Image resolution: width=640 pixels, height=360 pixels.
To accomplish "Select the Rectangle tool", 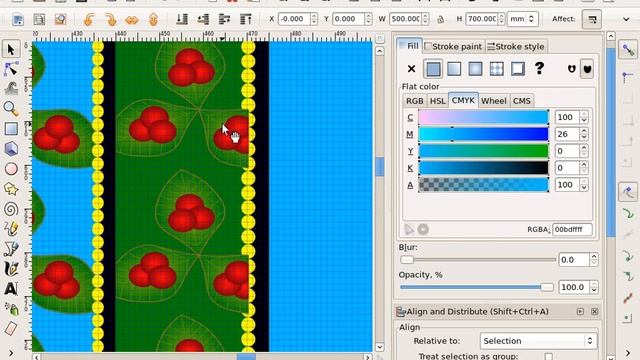I will point(11,129).
